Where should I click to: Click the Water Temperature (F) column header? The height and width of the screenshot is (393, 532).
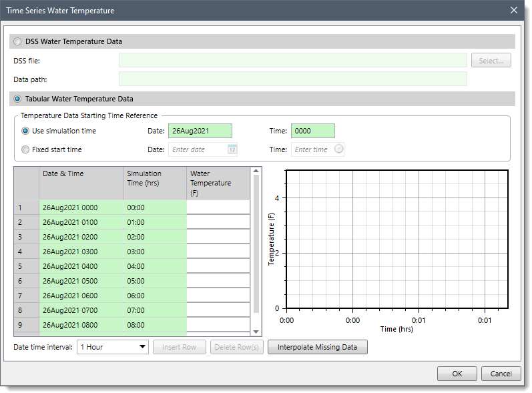218,183
